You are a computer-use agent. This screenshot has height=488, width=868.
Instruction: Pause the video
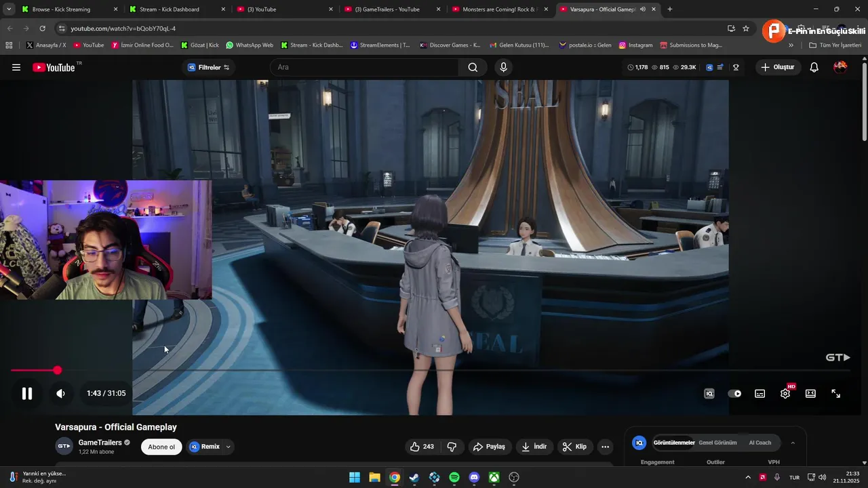(x=27, y=393)
